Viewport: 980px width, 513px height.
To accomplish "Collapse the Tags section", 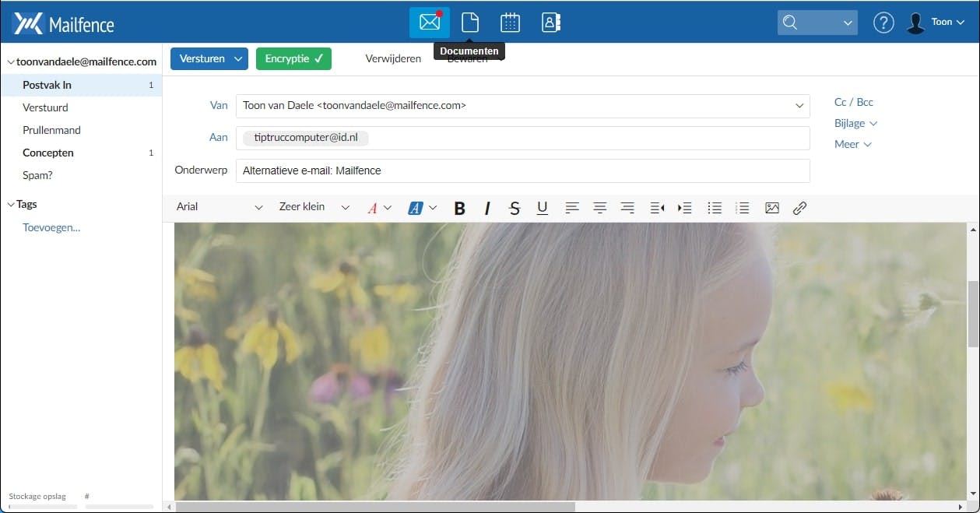I will (x=10, y=205).
